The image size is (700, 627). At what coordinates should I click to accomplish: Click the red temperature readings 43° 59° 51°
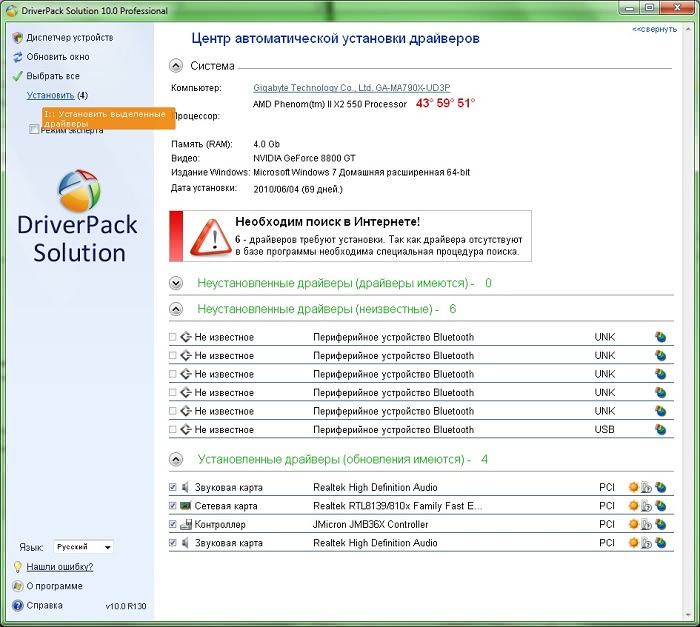[x=445, y=103]
